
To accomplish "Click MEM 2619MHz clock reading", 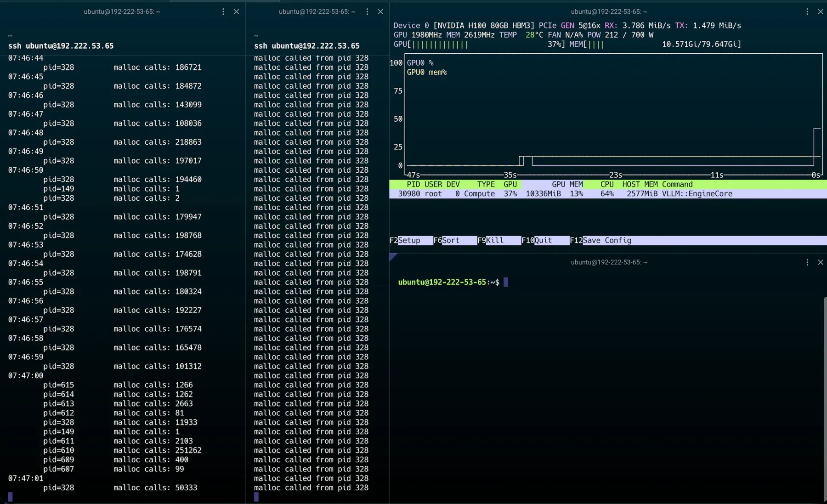I will pyautogui.click(x=470, y=35).
